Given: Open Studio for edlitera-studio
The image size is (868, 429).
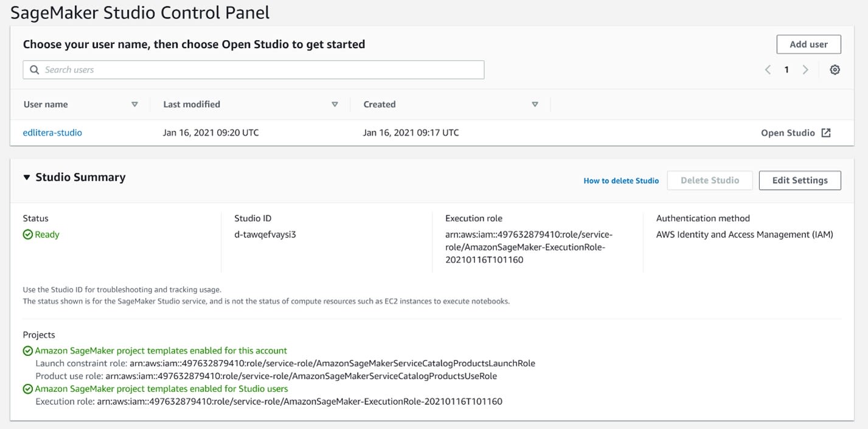Looking at the screenshot, I should 796,133.
